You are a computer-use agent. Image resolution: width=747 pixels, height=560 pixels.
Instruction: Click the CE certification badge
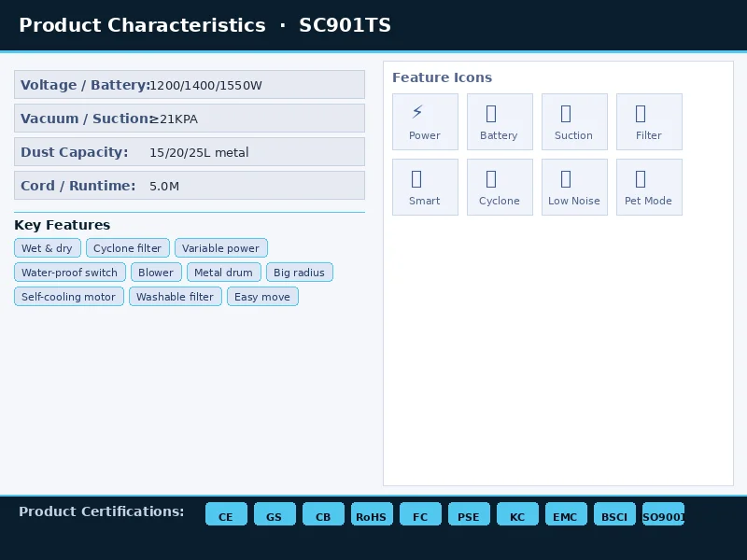(226, 514)
